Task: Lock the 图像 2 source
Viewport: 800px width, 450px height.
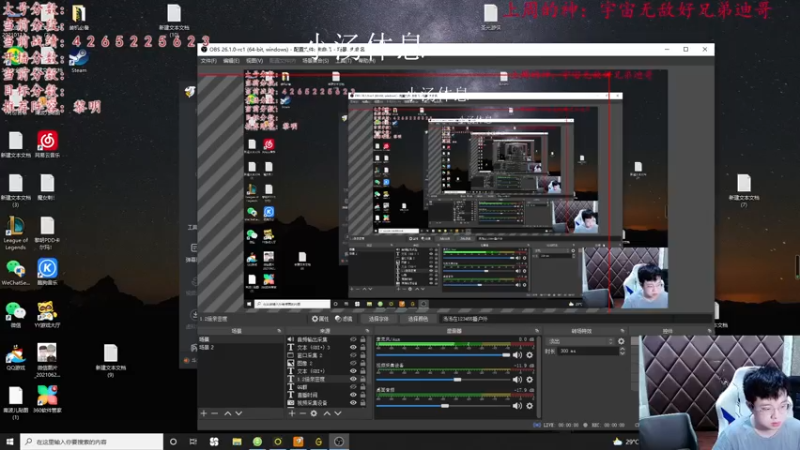Action: pyautogui.click(x=363, y=363)
